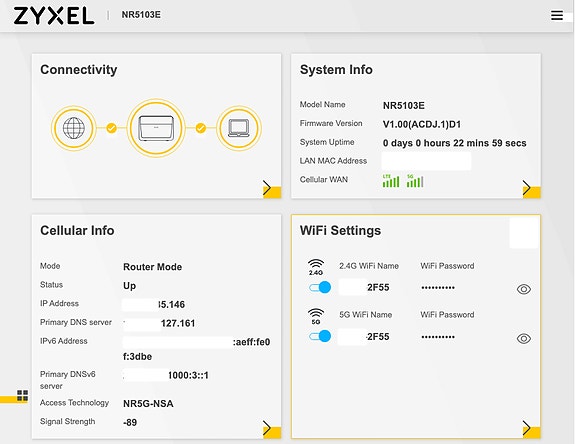Click the System Uptime label
This screenshot has width=575, height=444.
[327, 142]
